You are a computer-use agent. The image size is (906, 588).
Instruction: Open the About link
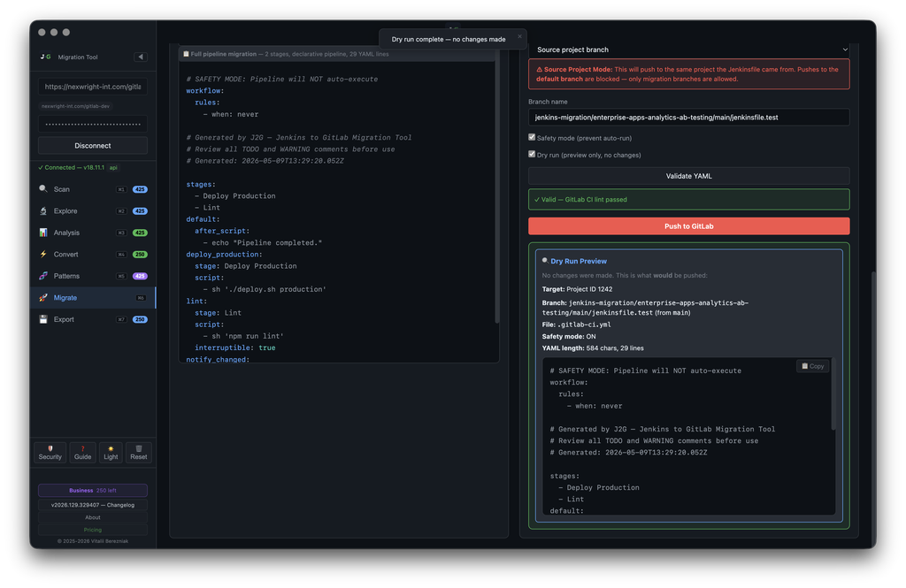92,517
